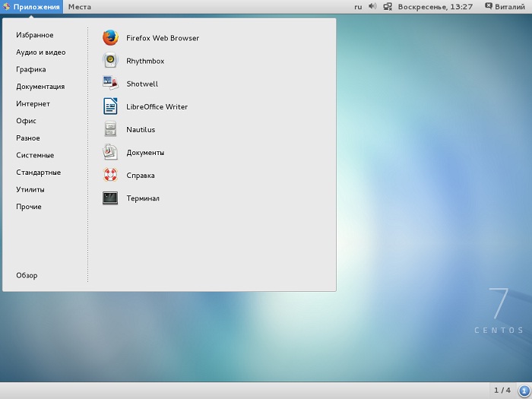Click the Приложения menu logo icon
The width and height of the screenshot is (532, 399).
(x=6, y=6)
